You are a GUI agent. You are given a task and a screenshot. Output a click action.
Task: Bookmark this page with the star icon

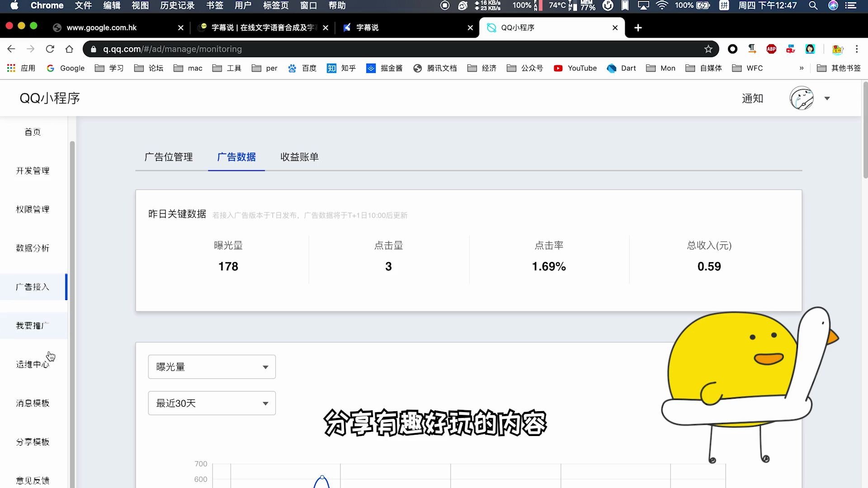coord(708,49)
